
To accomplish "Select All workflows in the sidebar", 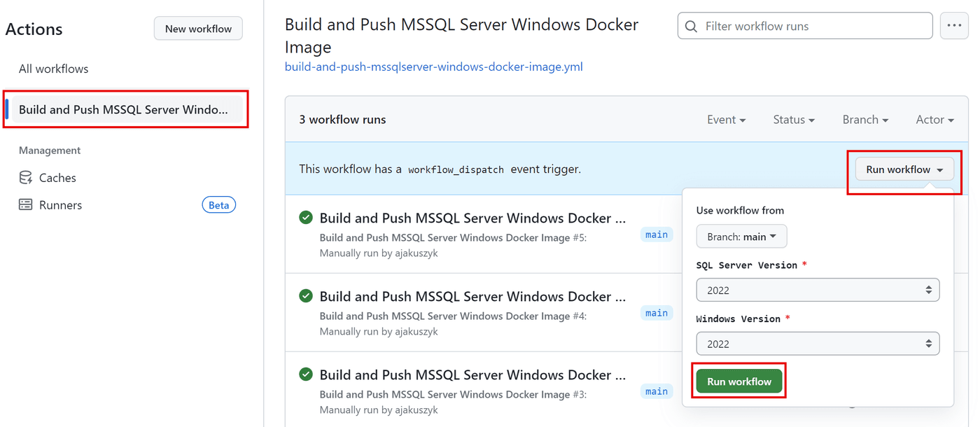I will [53, 68].
